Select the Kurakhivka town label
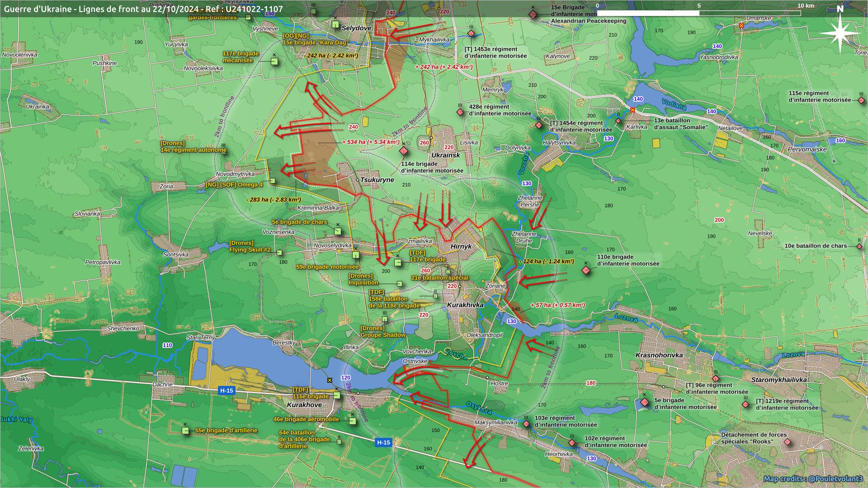 pyautogui.click(x=465, y=305)
